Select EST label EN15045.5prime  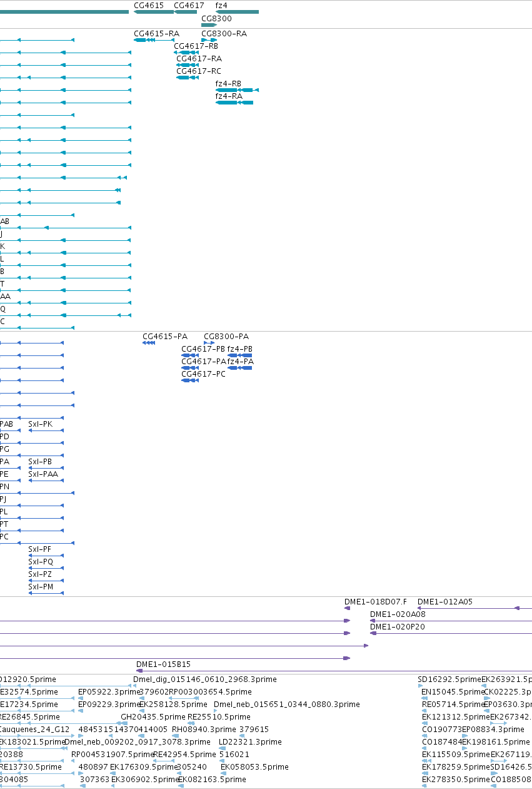tap(453, 692)
